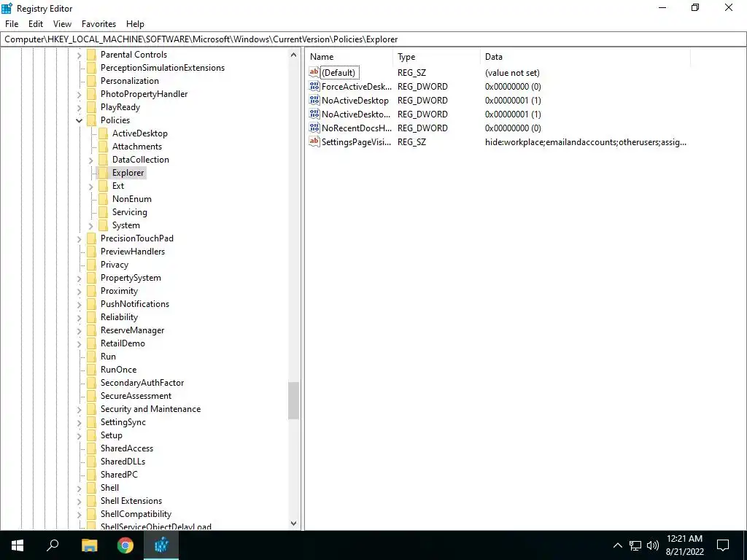The width and height of the screenshot is (747, 560).
Task: Open the Favorites menu
Action: (x=98, y=24)
